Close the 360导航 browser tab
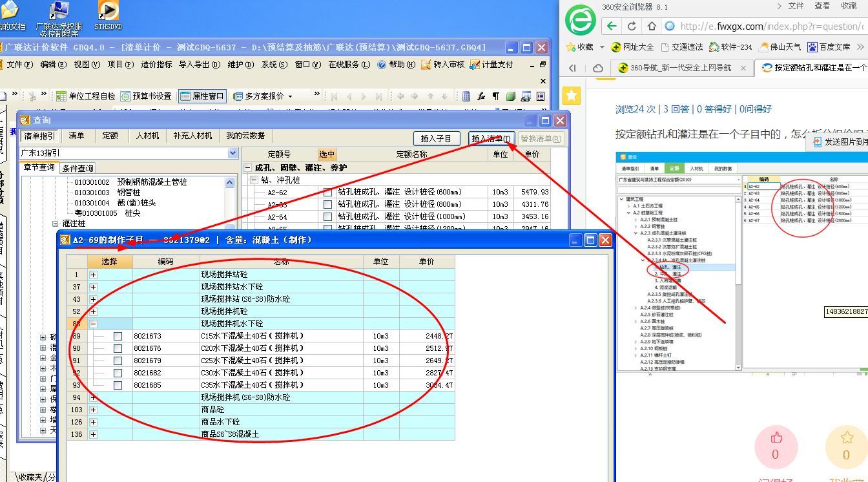The height and width of the screenshot is (482, 868). [743, 67]
